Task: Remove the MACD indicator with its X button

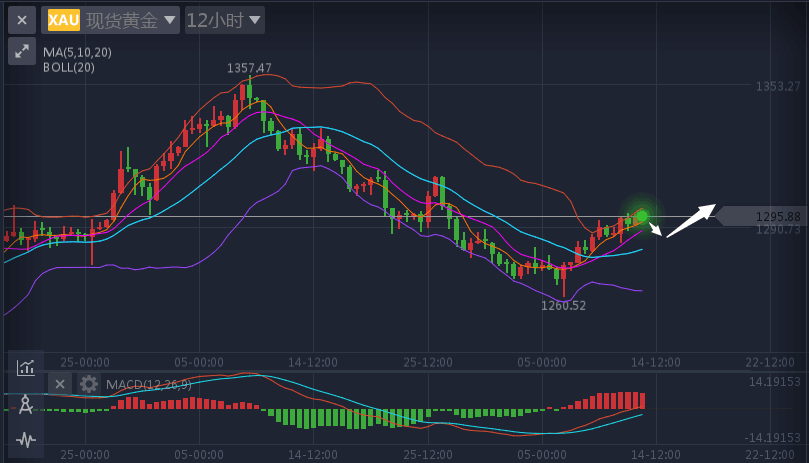Action: coord(60,384)
